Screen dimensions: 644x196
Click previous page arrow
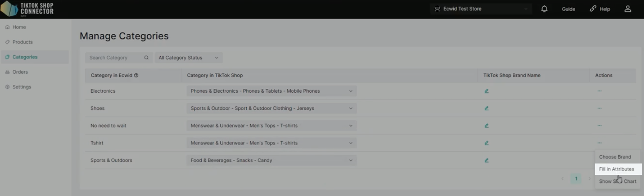tap(563, 179)
